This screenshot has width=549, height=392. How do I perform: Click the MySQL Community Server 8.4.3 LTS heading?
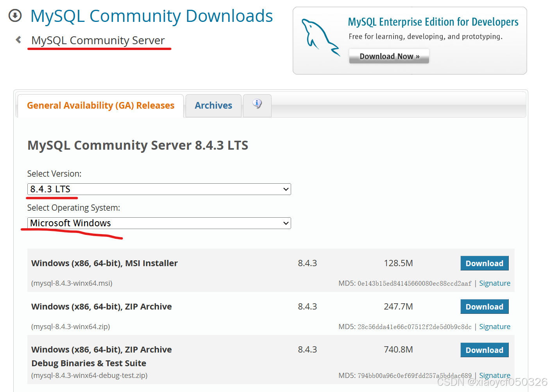(x=138, y=145)
